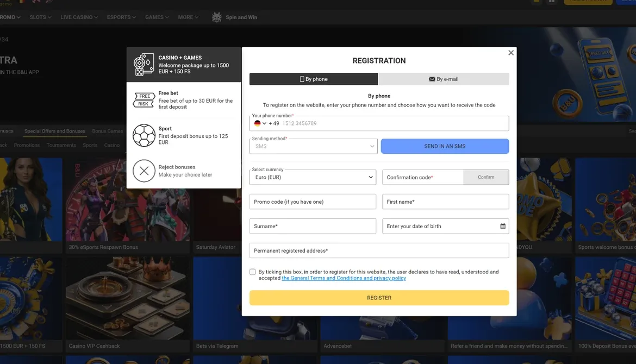Focus the First name field
The image size is (636, 364).
coord(445,202)
